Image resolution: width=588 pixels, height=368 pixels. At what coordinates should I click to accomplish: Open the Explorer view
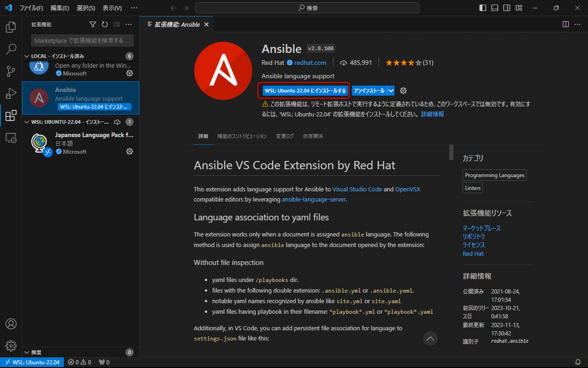(x=11, y=27)
